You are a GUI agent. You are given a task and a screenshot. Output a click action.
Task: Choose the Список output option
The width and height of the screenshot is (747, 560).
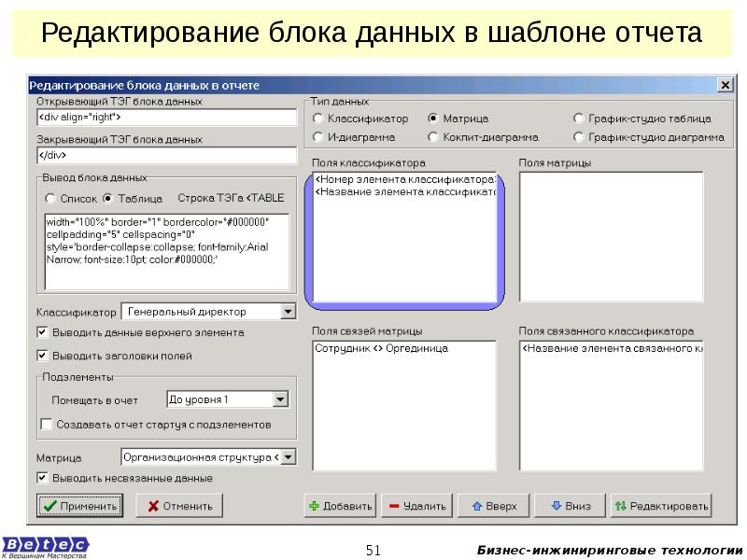49,199
